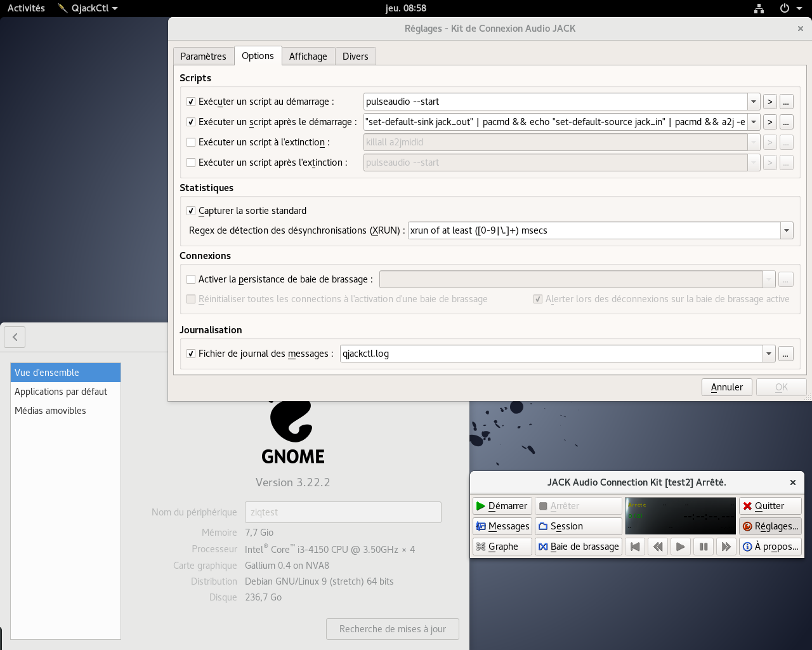Open Baie de brassage patchbay
The height and width of the screenshot is (650, 812).
(x=579, y=547)
